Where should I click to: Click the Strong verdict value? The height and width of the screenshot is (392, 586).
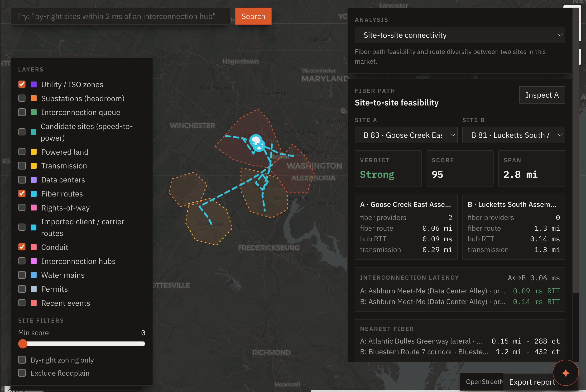tap(377, 175)
